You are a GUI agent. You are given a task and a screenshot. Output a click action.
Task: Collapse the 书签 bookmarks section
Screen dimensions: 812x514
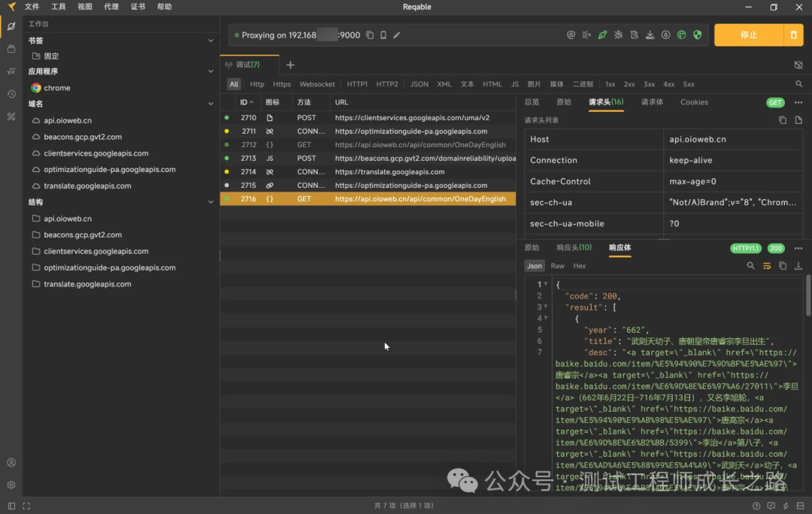coord(211,41)
